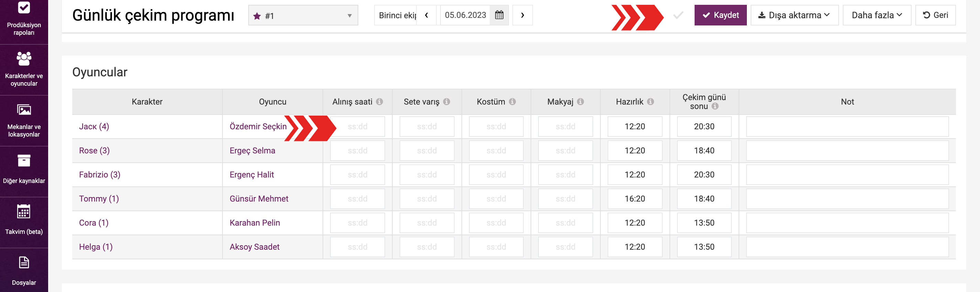Click the Not column header
The width and height of the screenshot is (980, 292).
click(x=847, y=102)
